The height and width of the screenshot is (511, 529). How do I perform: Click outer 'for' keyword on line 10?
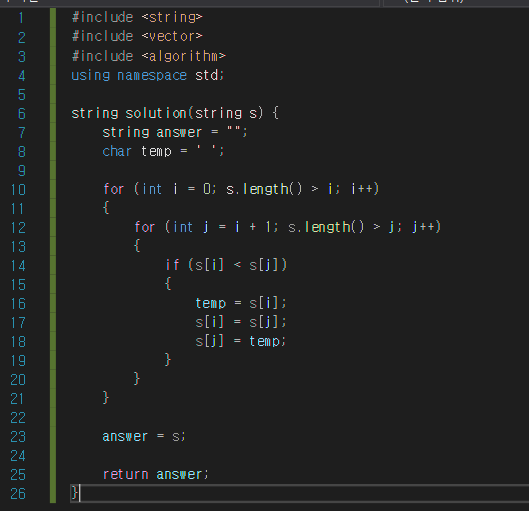(114, 189)
